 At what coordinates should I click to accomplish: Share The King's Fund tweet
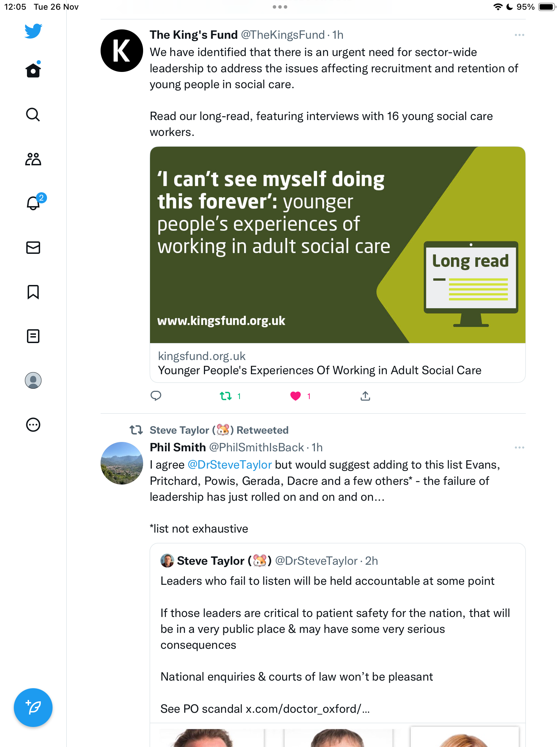(x=365, y=396)
